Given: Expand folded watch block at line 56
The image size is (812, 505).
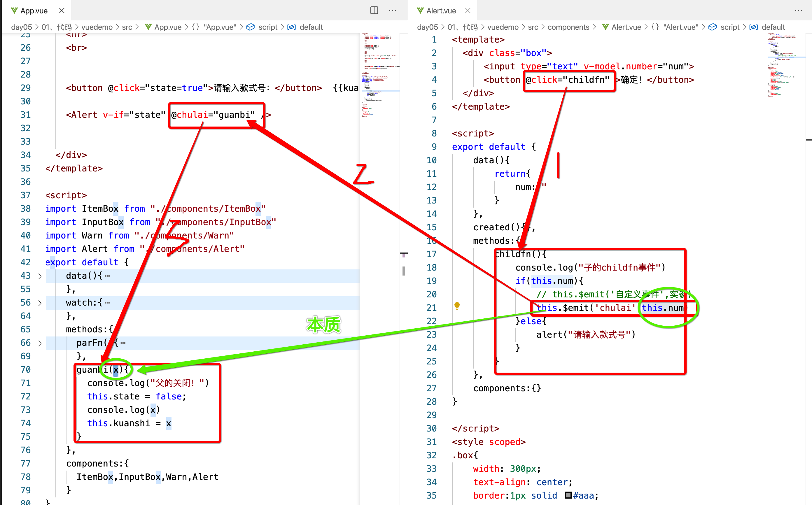Looking at the screenshot, I should click(40, 303).
